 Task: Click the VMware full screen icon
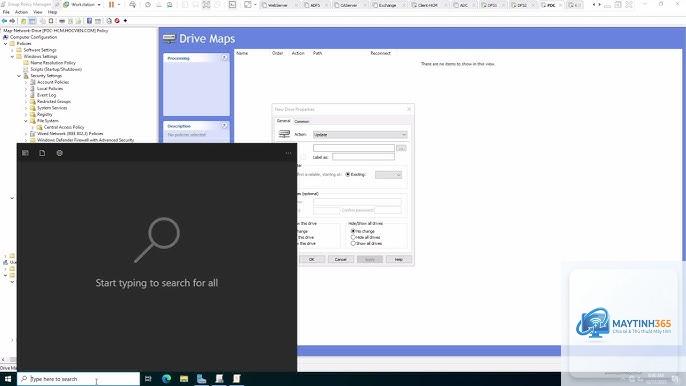206,5
